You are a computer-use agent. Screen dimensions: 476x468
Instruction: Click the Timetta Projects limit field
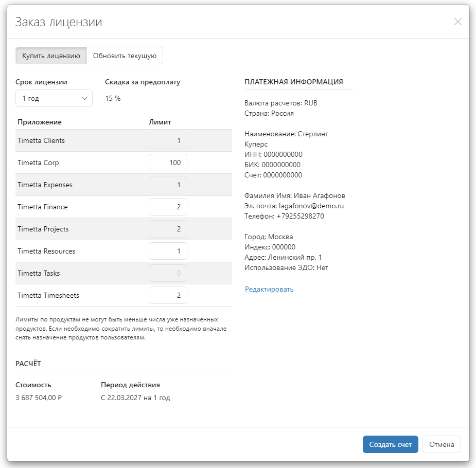(168, 229)
